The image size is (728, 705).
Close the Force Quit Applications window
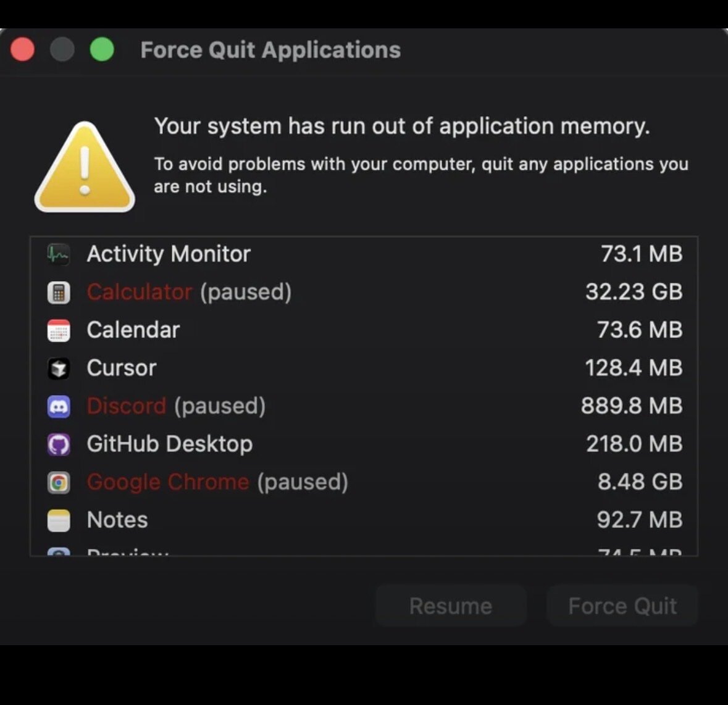(x=23, y=49)
